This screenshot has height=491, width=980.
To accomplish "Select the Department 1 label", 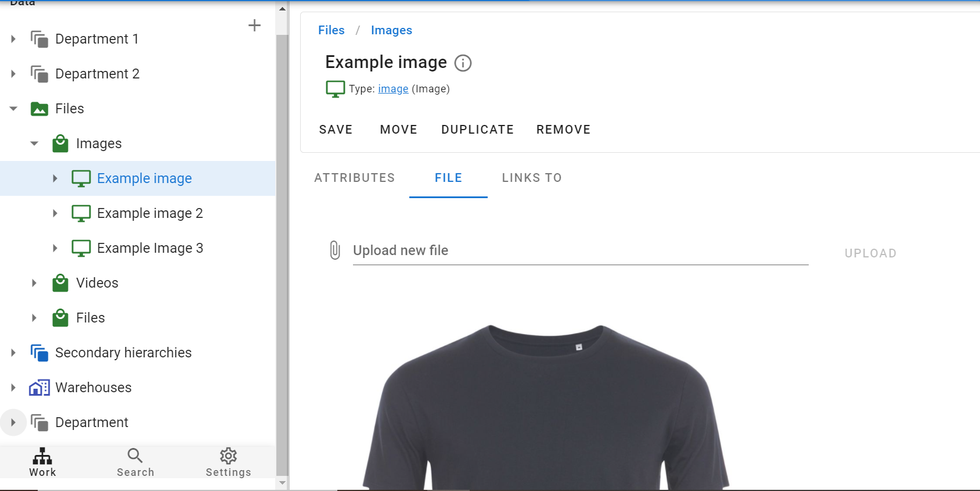I will [97, 39].
